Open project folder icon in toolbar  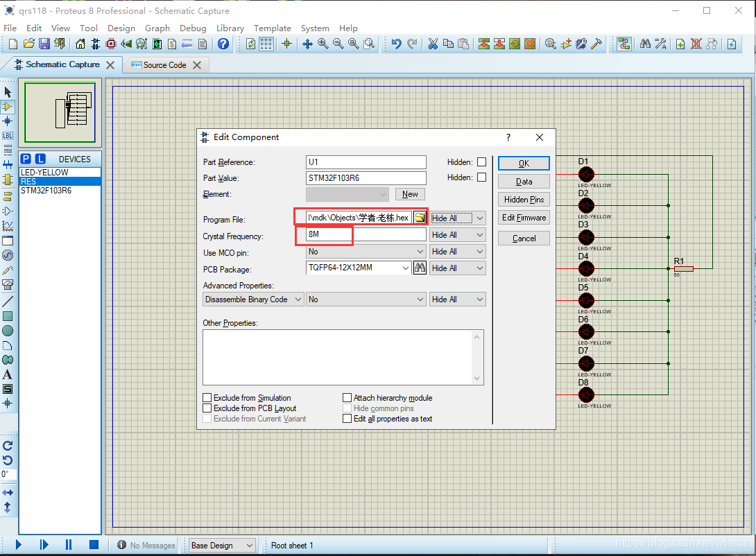pyautogui.click(x=29, y=44)
